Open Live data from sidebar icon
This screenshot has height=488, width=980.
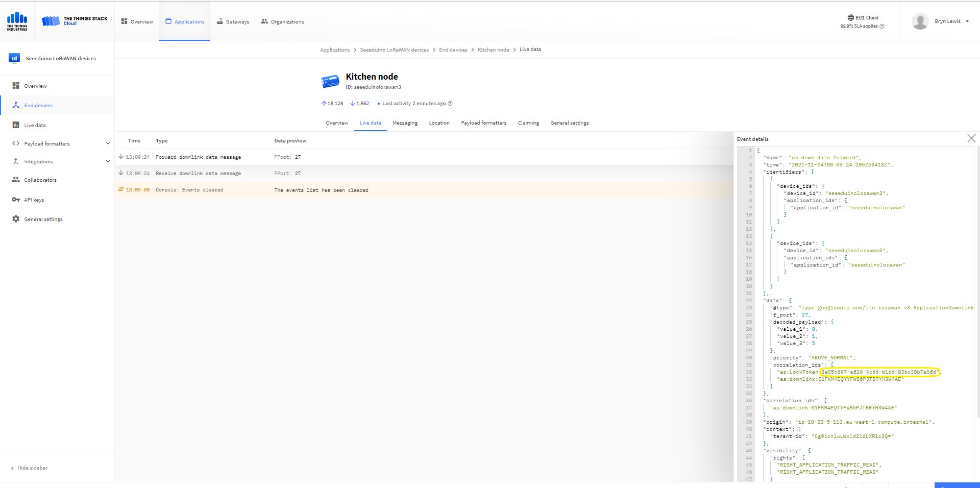click(16, 125)
